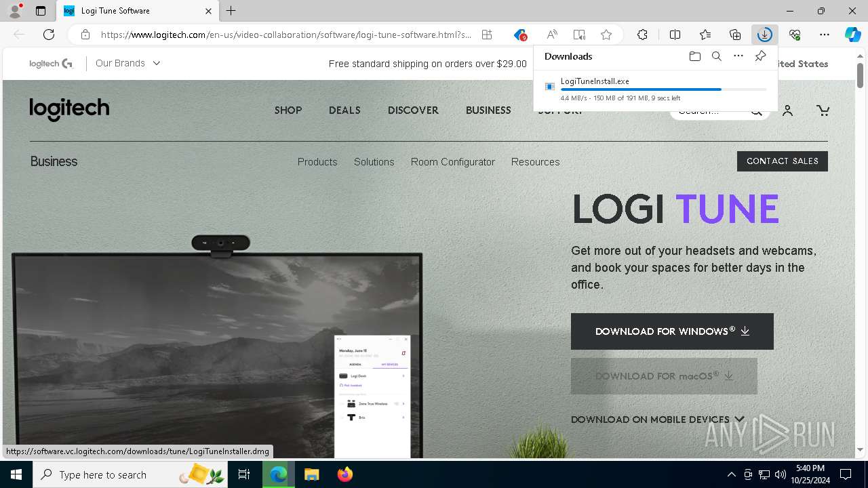Click the small logitech G logo
868x488 pixels.
click(x=51, y=64)
